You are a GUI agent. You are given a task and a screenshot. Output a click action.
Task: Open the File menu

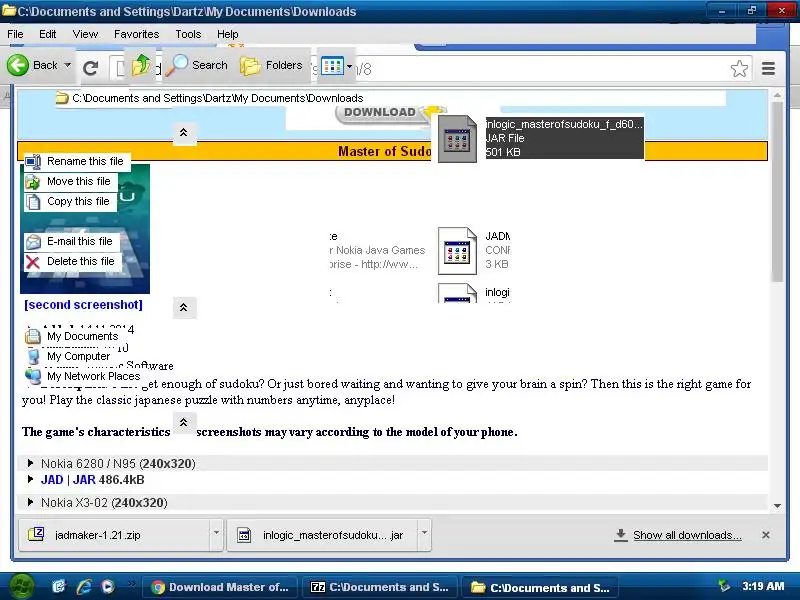click(15, 34)
